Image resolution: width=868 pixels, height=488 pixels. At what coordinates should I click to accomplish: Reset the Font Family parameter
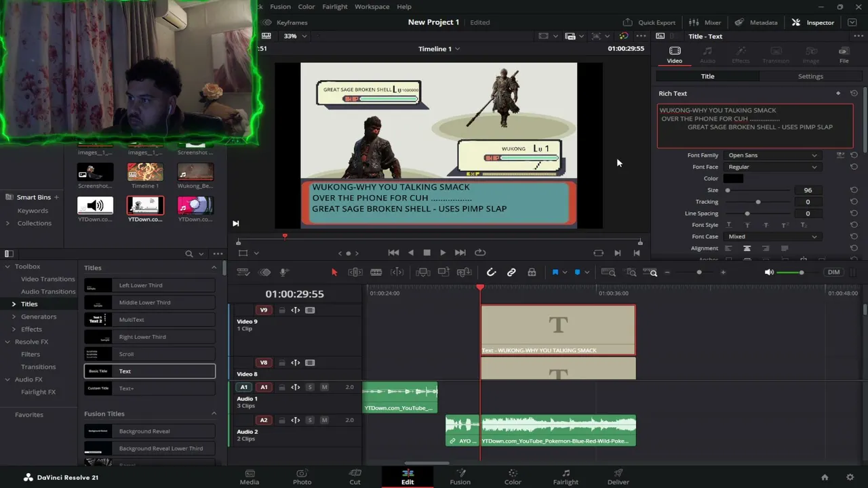click(x=854, y=155)
